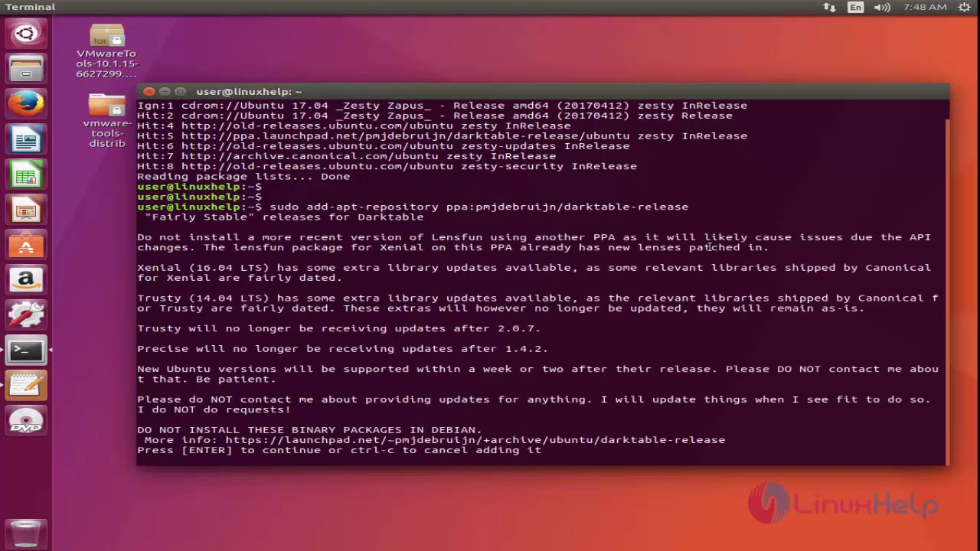Image resolution: width=980 pixels, height=551 pixels.
Task: Open the text editor notepad icon
Action: click(x=26, y=386)
